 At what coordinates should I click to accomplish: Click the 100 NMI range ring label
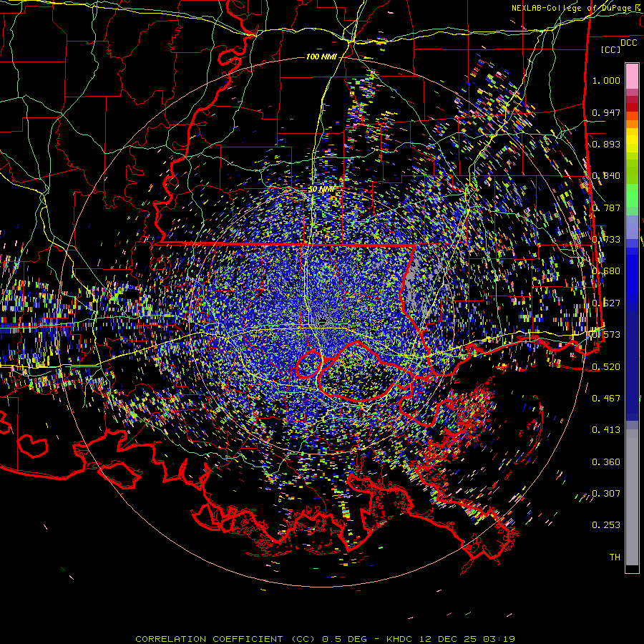click(321, 57)
